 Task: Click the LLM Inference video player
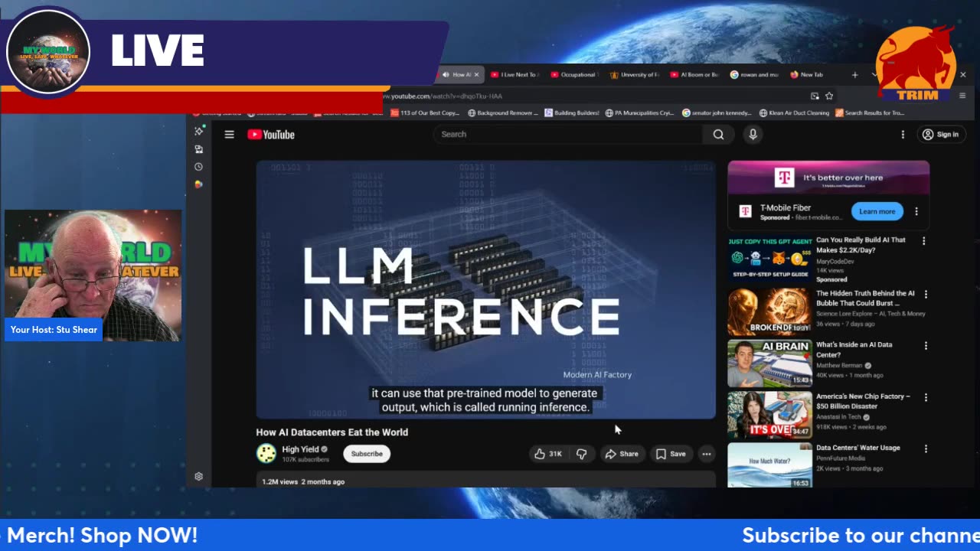[x=486, y=289]
